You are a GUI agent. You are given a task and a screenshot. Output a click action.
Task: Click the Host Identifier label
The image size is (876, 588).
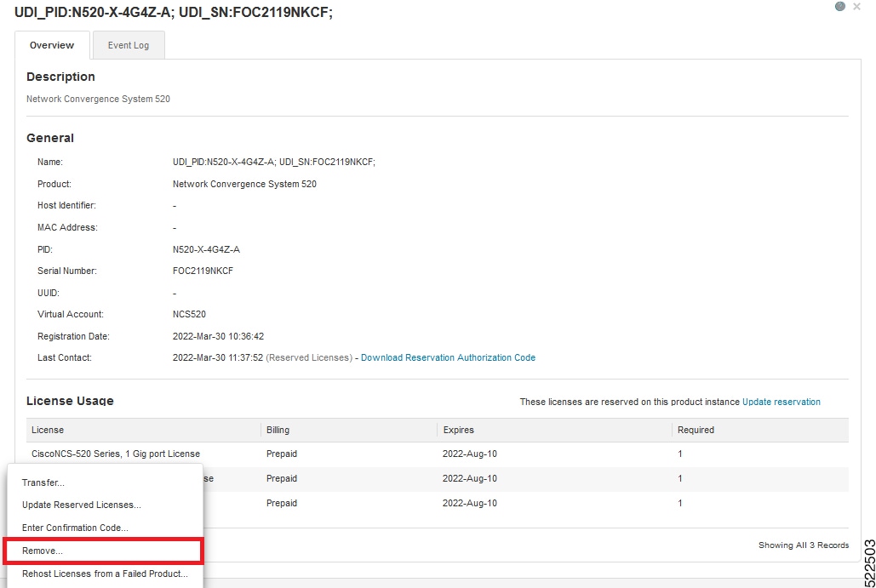click(x=66, y=205)
